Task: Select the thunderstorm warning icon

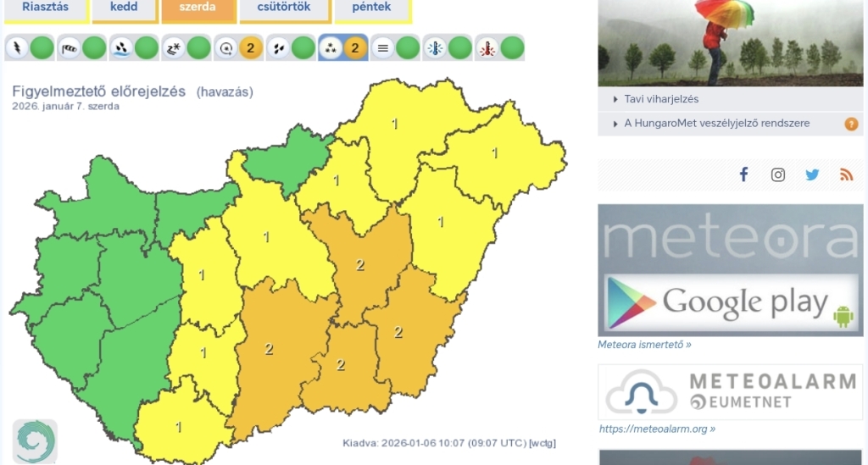Action: (x=17, y=48)
